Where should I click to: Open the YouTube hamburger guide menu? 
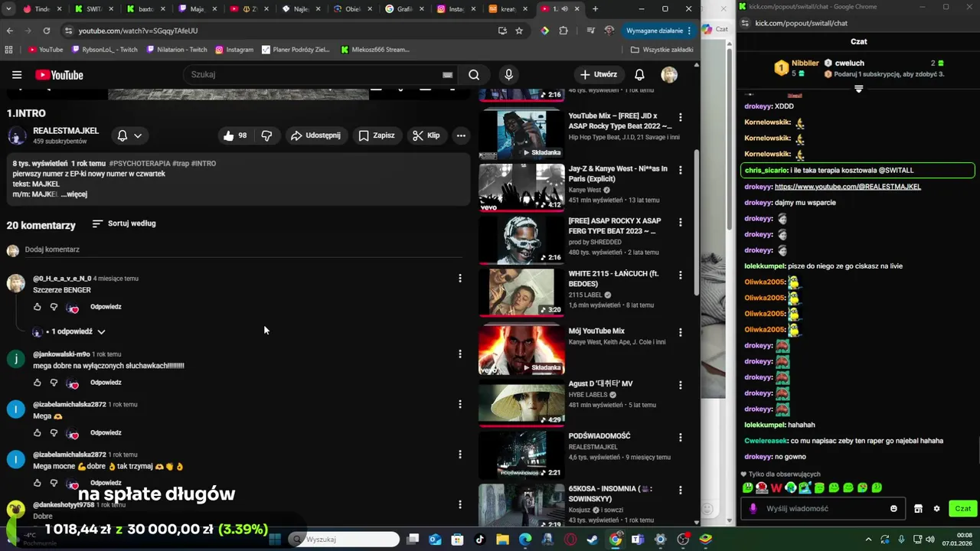pyautogui.click(x=17, y=75)
